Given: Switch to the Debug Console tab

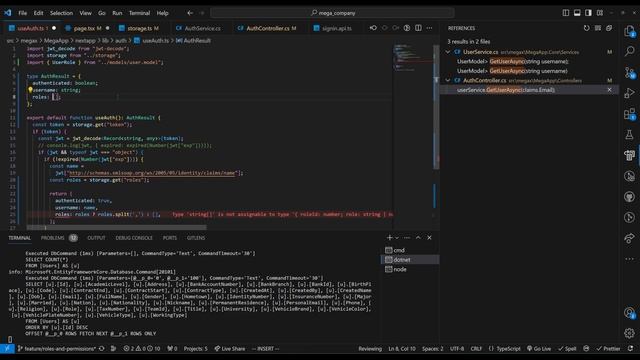Looking at the screenshot, I should pyautogui.click(x=134, y=238).
